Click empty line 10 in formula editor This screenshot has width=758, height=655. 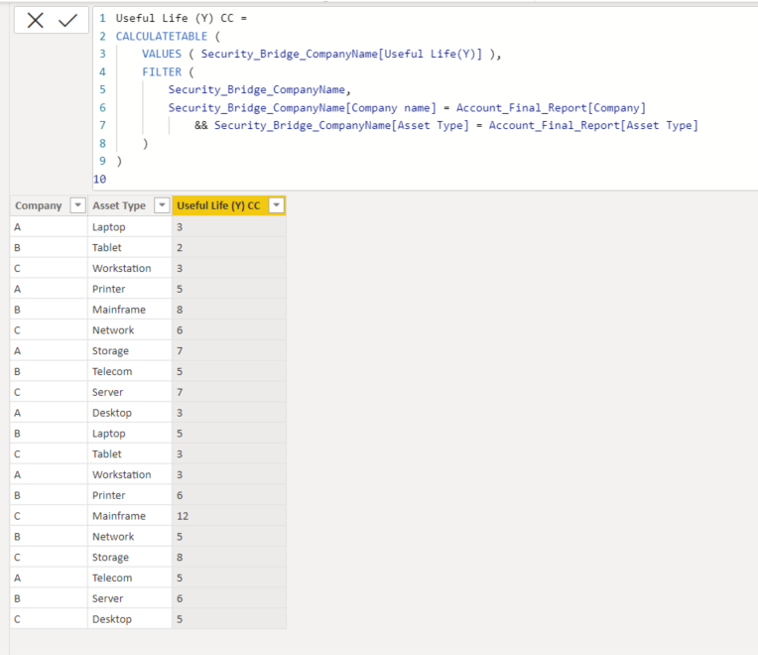(x=425, y=179)
